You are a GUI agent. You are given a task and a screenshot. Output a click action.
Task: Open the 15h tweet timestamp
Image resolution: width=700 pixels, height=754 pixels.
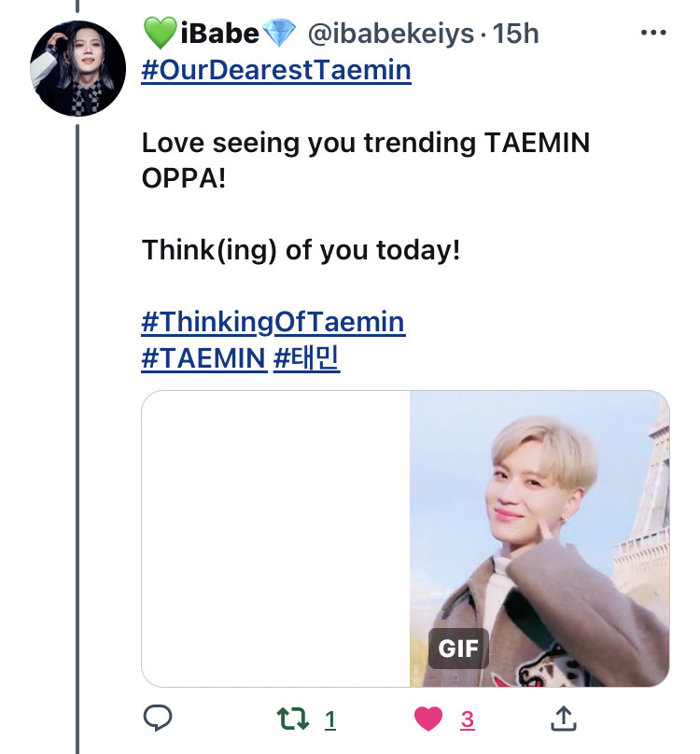[515, 34]
